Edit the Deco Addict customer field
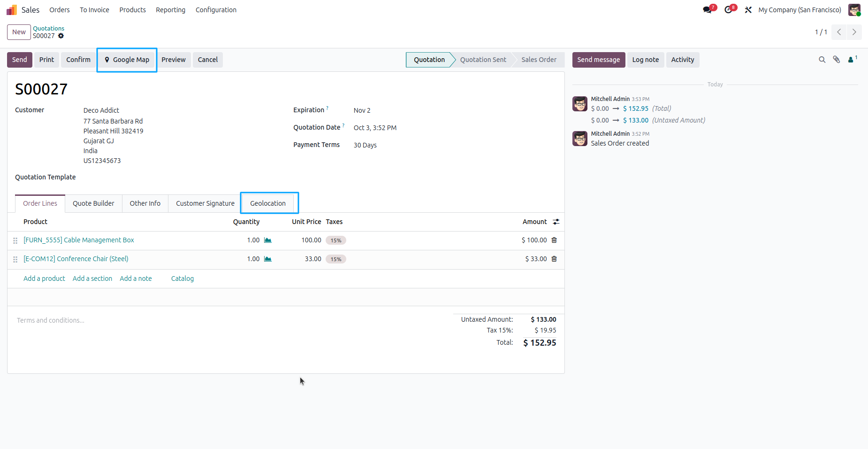868x449 pixels. click(101, 110)
